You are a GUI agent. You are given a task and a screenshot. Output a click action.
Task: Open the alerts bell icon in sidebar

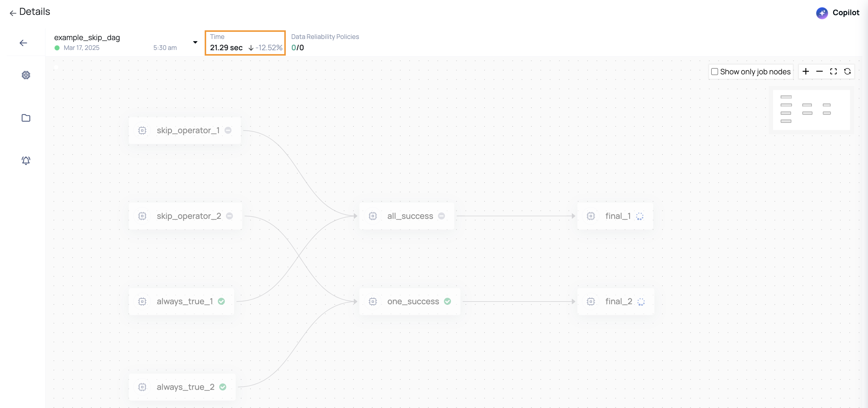coord(26,160)
